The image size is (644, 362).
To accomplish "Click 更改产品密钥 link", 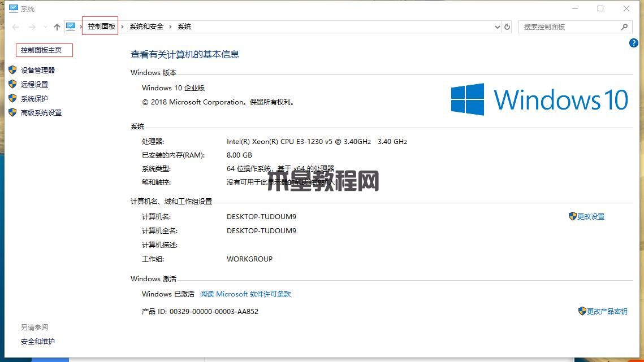I will [x=607, y=312].
